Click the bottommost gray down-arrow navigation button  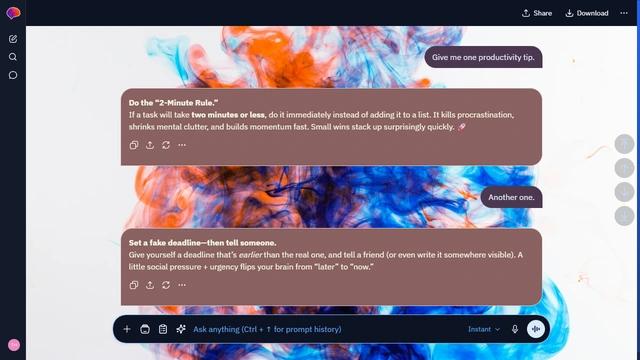(624, 216)
